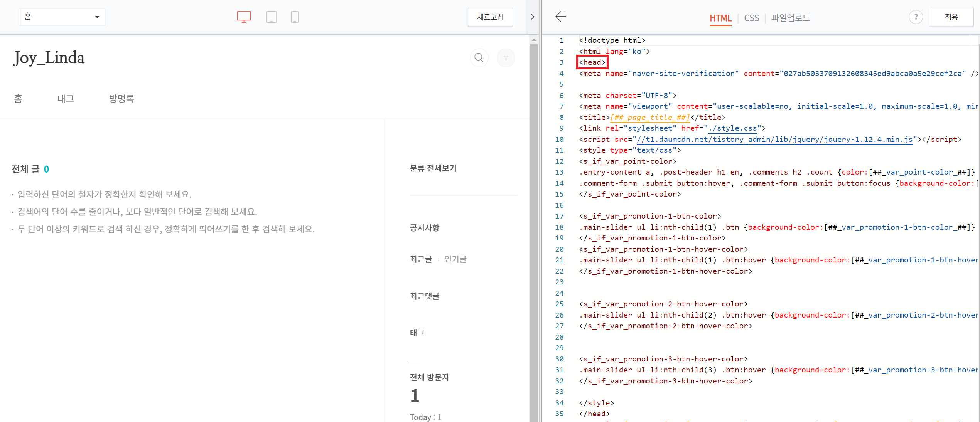Click scroll-up arrow of preview scrollbar
The image size is (980, 422).
pyautogui.click(x=534, y=40)
